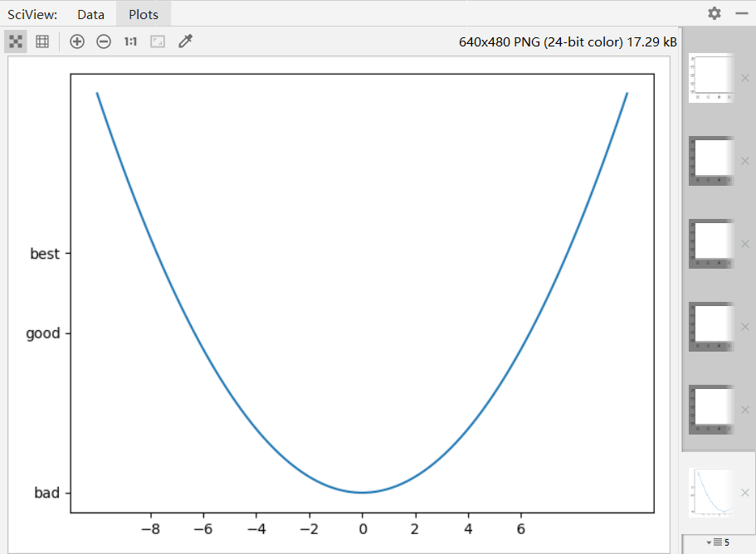
Task: Select the third plot thumbnail
Action: click(x=710, y=243)
